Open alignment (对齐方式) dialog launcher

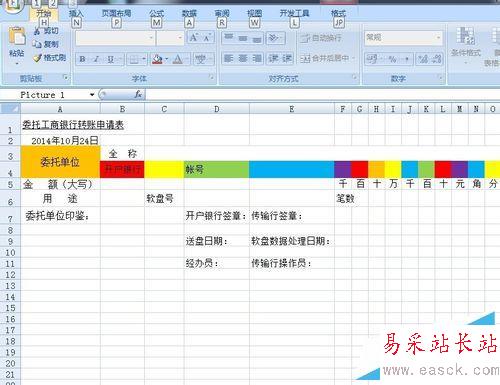[355, 78]
